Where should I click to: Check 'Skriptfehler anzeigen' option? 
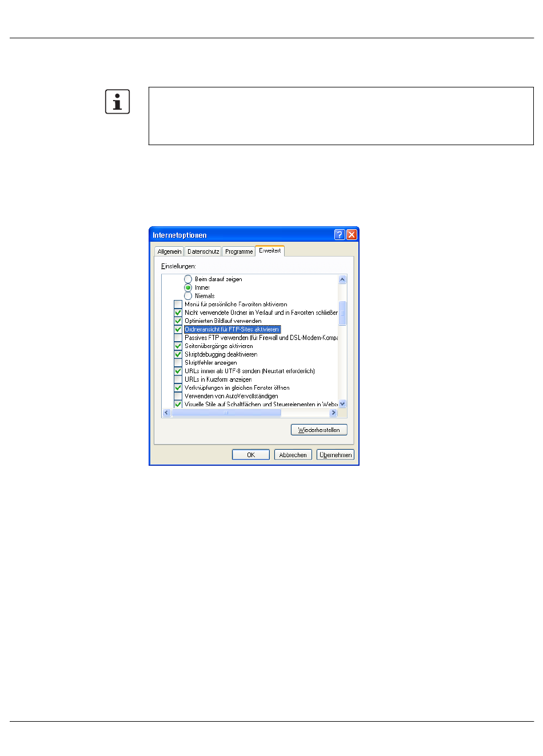pos(178,363)
